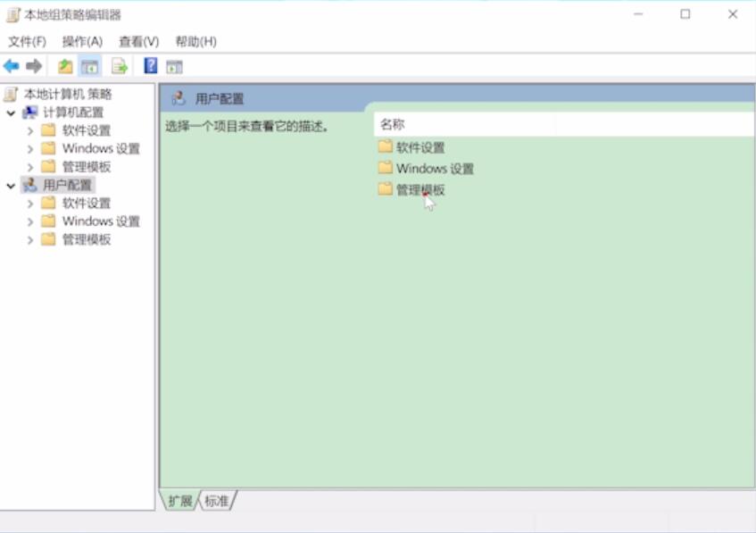Click folder icon of 管理模板 under 计算机配置

click(x=48, y=166)
